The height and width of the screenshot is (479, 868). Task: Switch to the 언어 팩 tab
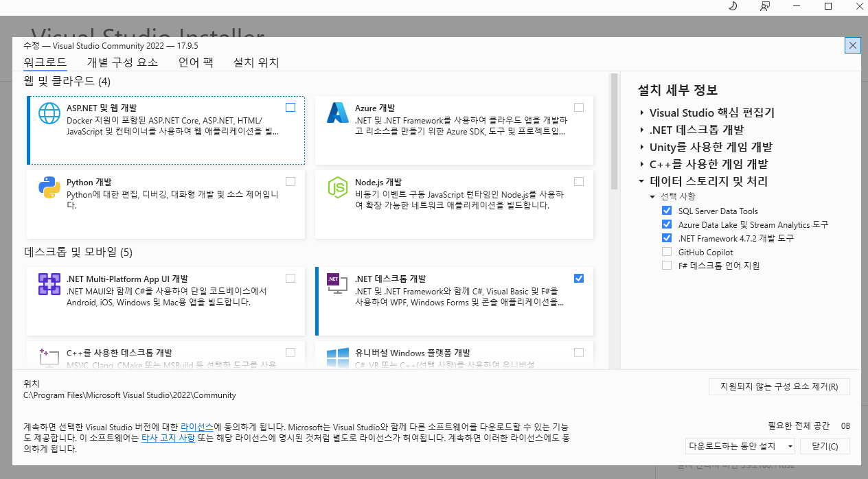click(x=196, y=62)
